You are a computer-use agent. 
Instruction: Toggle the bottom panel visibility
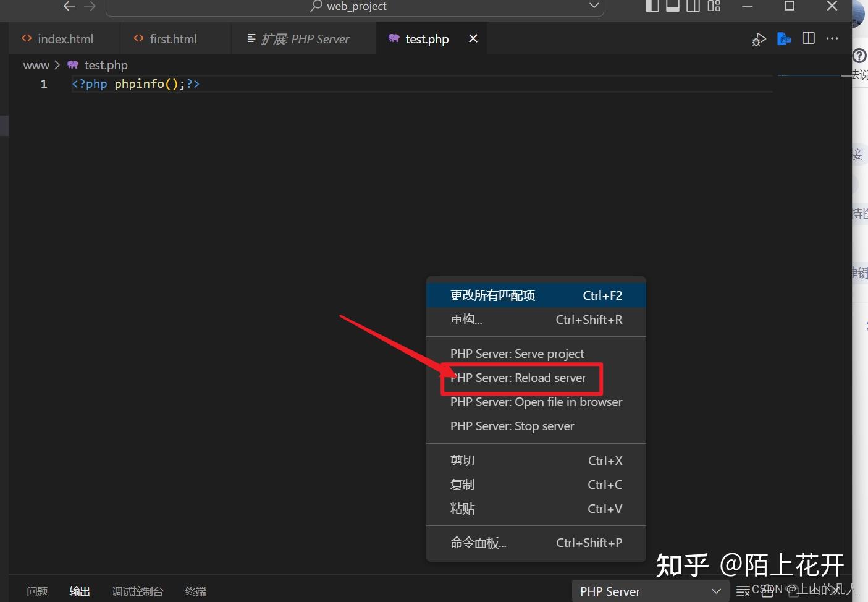pyautogui.click(x=673, y=7)
